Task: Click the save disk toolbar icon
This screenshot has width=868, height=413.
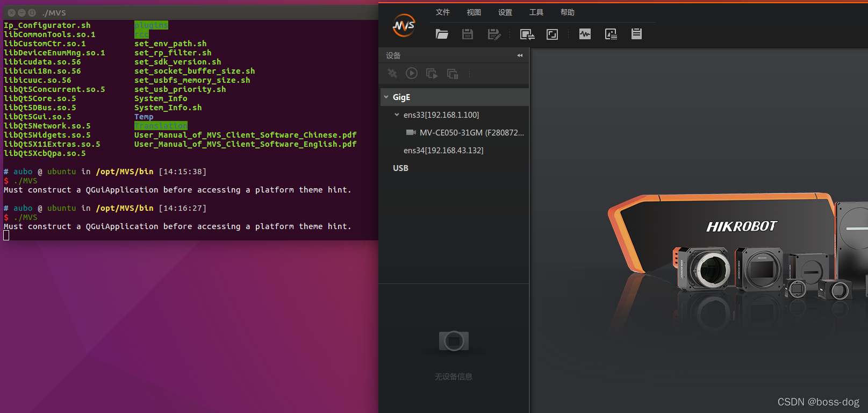Action: [468, 34]
